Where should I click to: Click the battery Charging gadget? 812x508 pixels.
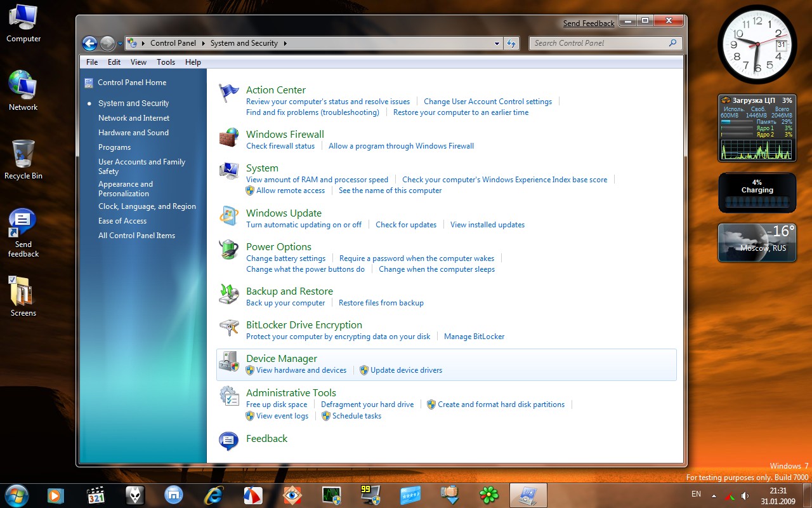pyautogui.click(x=757, y=193)
